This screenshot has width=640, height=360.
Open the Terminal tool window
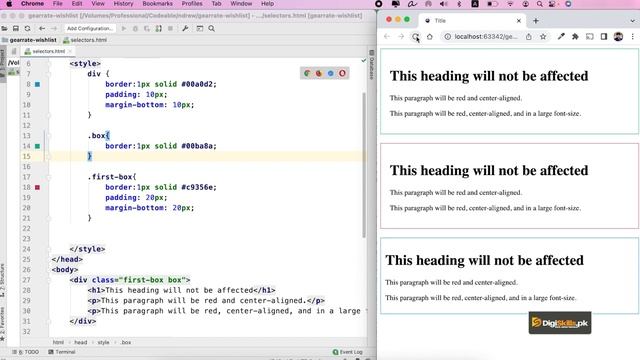click(x=62, y=352)
